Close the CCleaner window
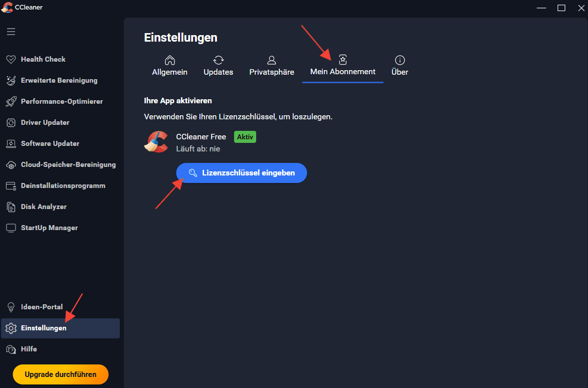Image resolution: width=588 pixels, height=388 pixels. [581, 8]
